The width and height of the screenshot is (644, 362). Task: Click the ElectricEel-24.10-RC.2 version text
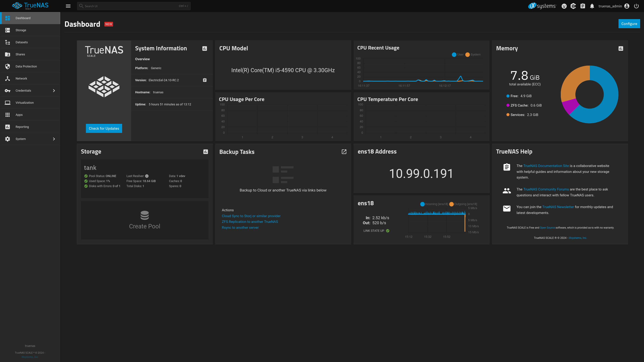(x=164, y=80)
